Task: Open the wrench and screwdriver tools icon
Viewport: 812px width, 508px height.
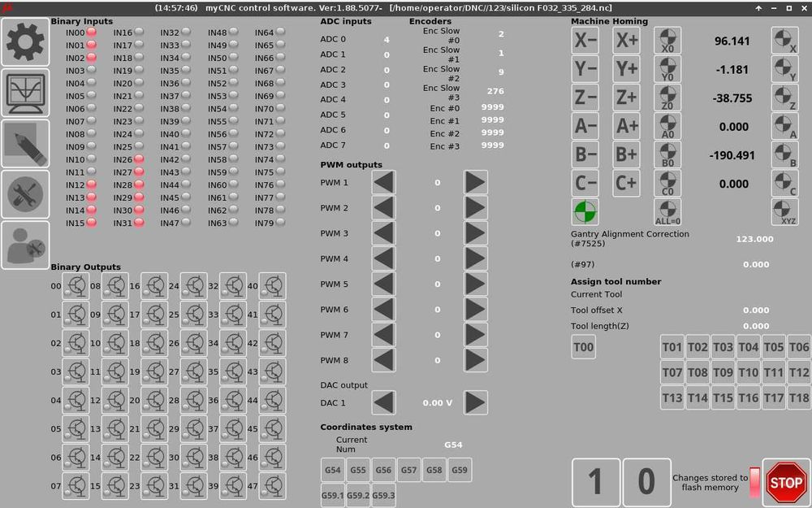Action: tap(25, 194)
